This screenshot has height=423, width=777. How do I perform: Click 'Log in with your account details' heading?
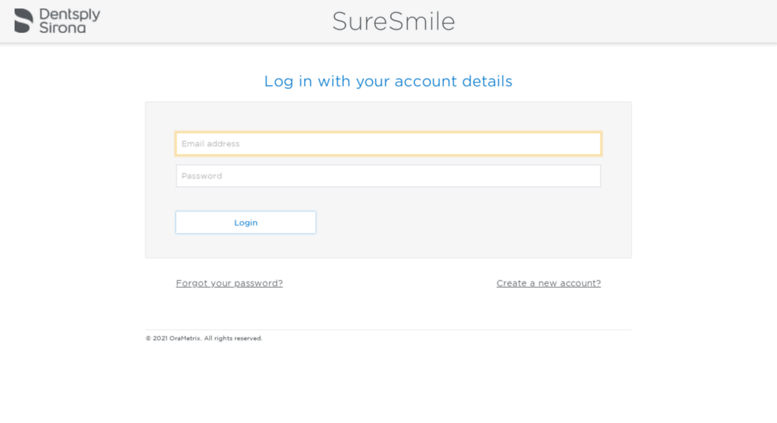coord(388,81)
